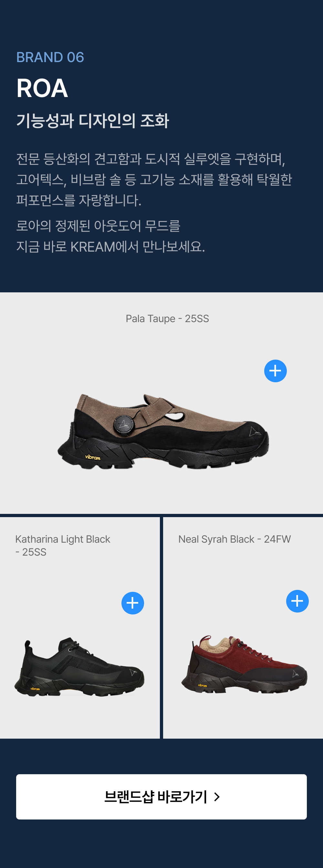
Task: Click the ROA brand heading
Action: [42, 88]
